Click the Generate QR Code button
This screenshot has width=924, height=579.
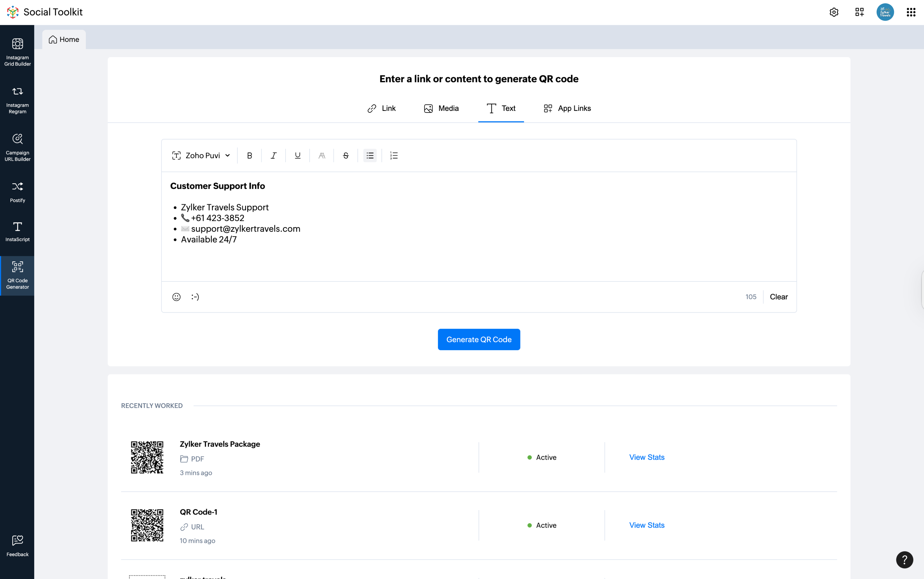click(x=479, y=339)
